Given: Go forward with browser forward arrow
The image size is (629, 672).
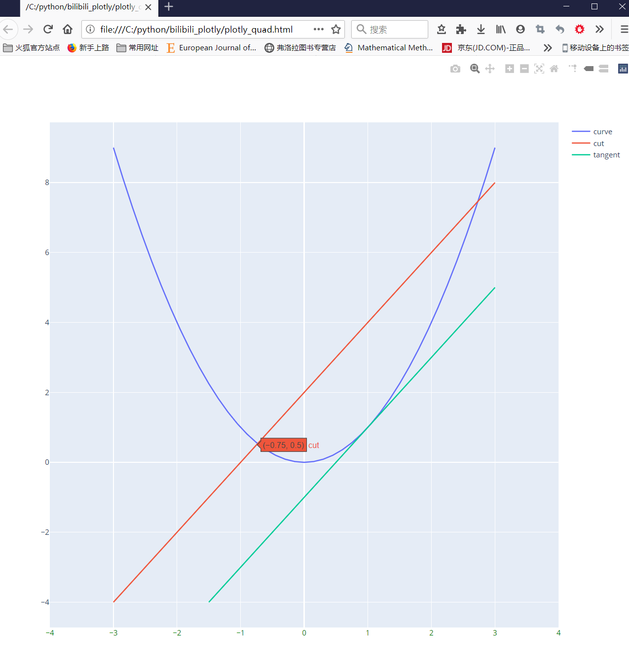Looking at the screenshot, I should (x=28, y=29).
